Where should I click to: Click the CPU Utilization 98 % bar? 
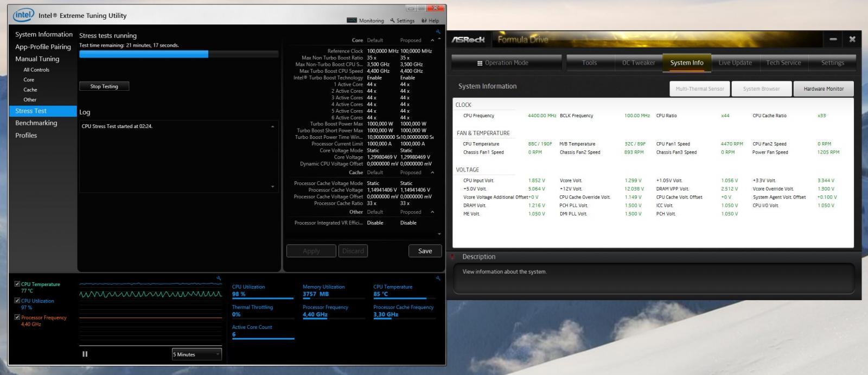point(263,298)
